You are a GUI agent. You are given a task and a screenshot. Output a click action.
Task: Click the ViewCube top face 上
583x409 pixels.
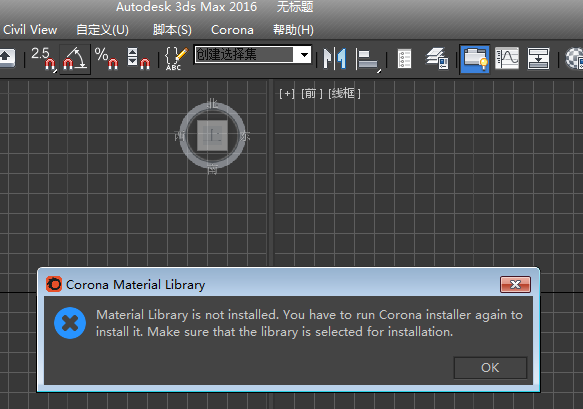coord(212,135)
